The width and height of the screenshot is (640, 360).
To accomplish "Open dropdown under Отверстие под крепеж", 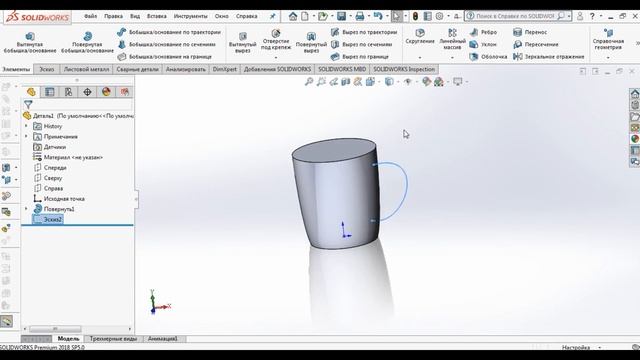I will 276,58.
